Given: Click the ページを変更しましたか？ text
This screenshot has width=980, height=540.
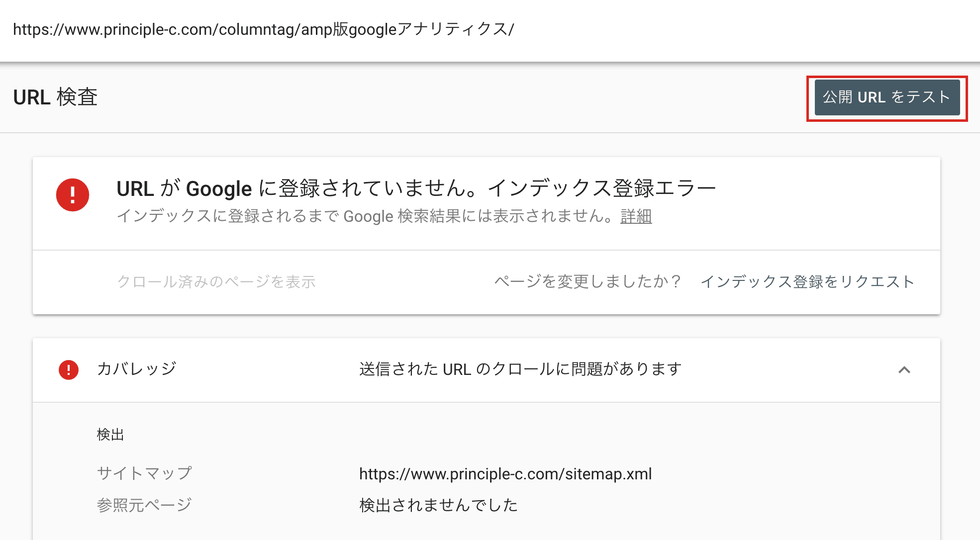Looking at the screenshot, I should click(588, 281).
